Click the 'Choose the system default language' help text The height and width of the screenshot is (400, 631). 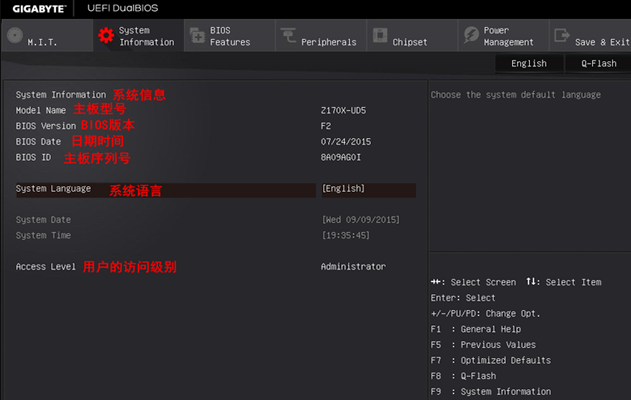(516, 95)
